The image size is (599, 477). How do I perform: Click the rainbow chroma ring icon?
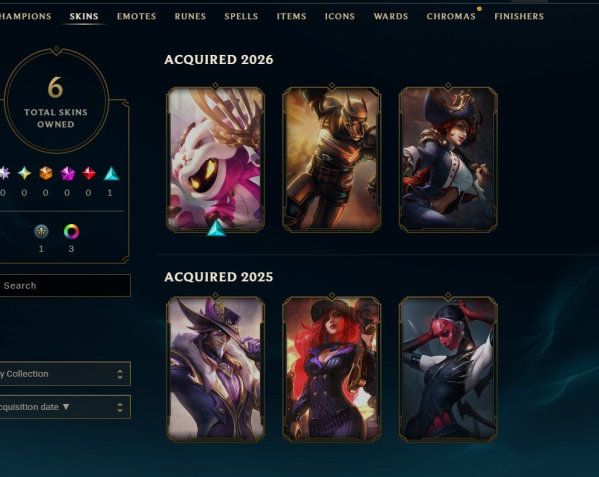71,231
